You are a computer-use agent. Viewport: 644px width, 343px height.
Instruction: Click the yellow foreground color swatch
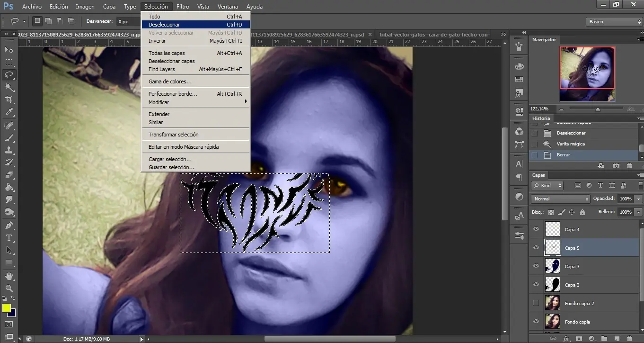pyautogui.click(x=6, y=308)
